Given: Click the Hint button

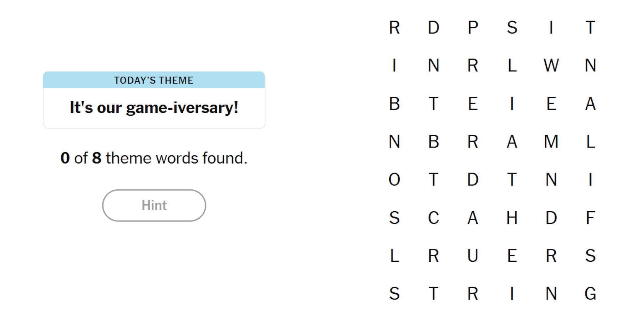Looking at the screenshot, I should point(154,205).
